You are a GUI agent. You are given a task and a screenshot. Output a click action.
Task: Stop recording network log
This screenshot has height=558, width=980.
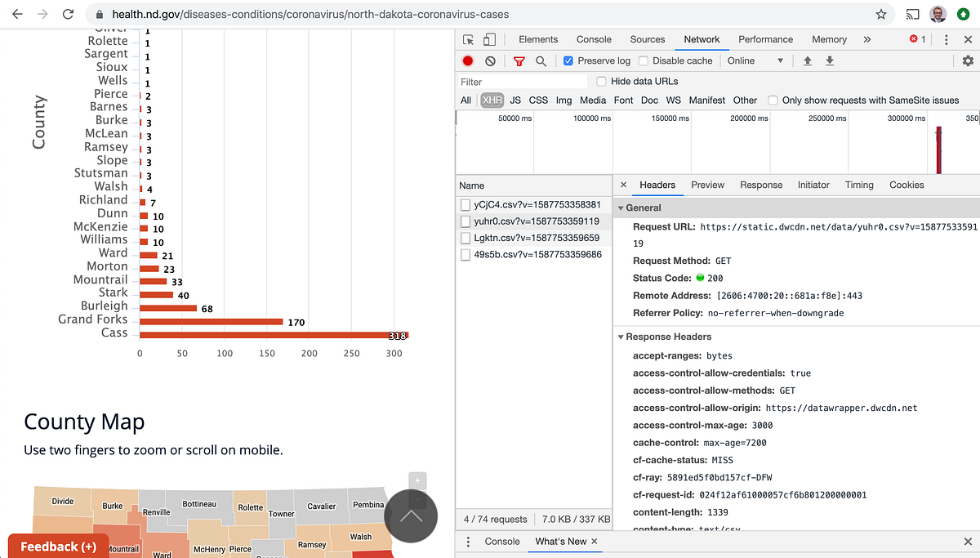(468, 60)
